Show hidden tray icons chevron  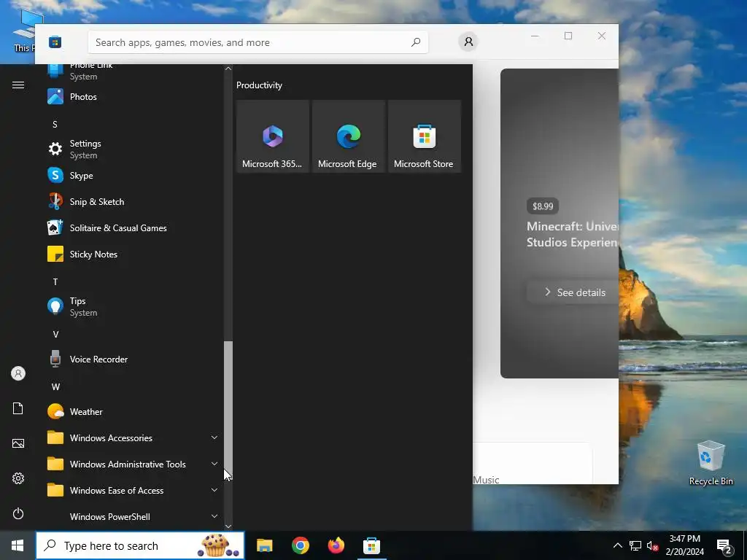pos(617,545)
